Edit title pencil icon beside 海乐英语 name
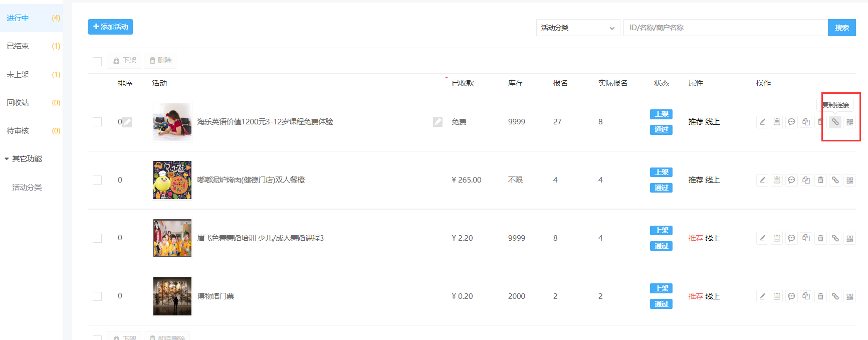 pyautogui.click(x=438, y=122)
